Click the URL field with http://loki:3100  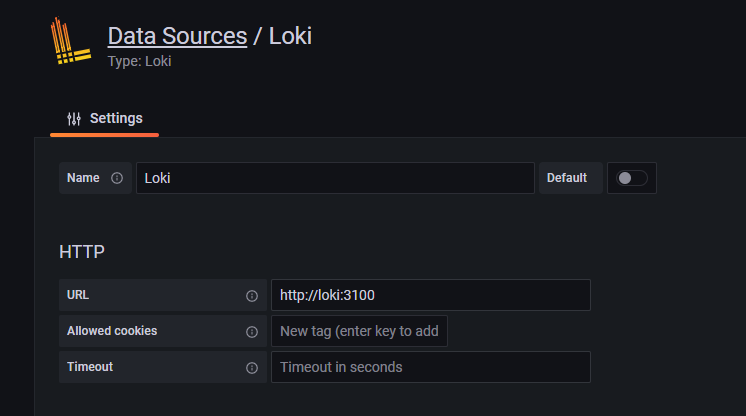(x=431, y=295)
